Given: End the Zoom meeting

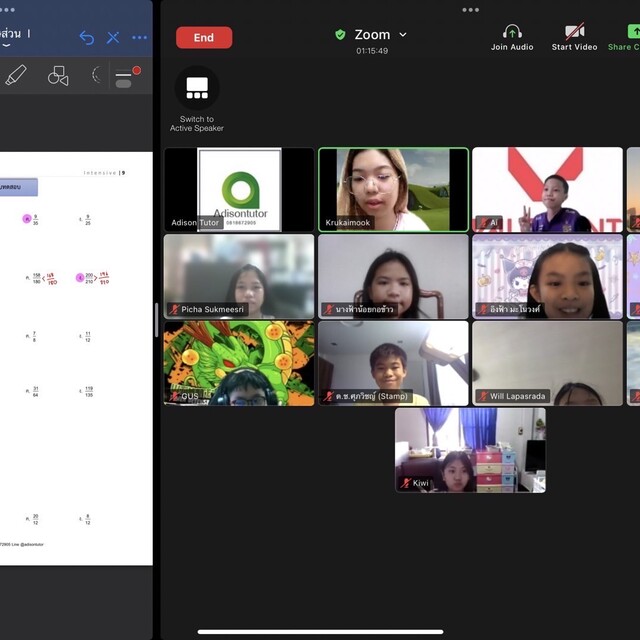Looking at the screenshot, I should click(204, 37).
